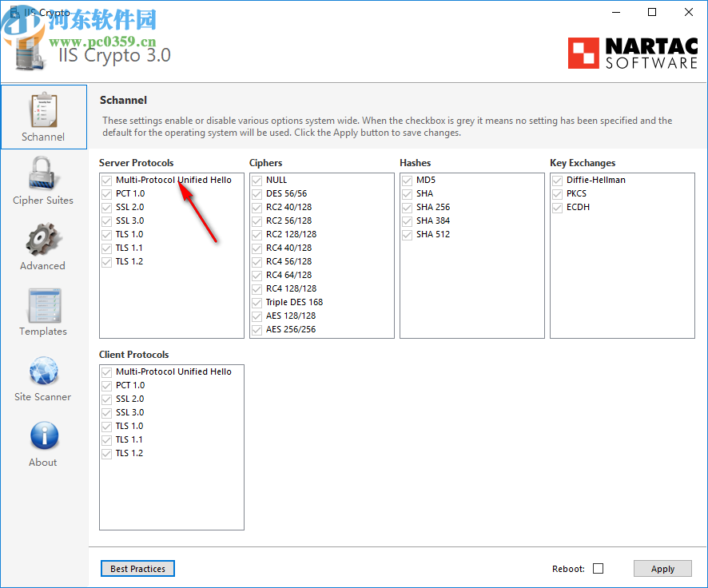Toggle the RC2 56/128 cipher checkbox
The height and width of the screenshot is (588, 708).
(257, 221)
